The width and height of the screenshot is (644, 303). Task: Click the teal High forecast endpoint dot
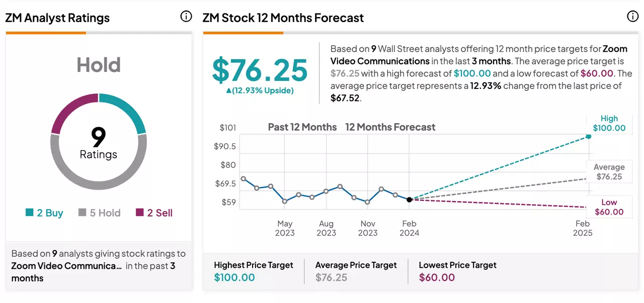click(x=588, y=136)
